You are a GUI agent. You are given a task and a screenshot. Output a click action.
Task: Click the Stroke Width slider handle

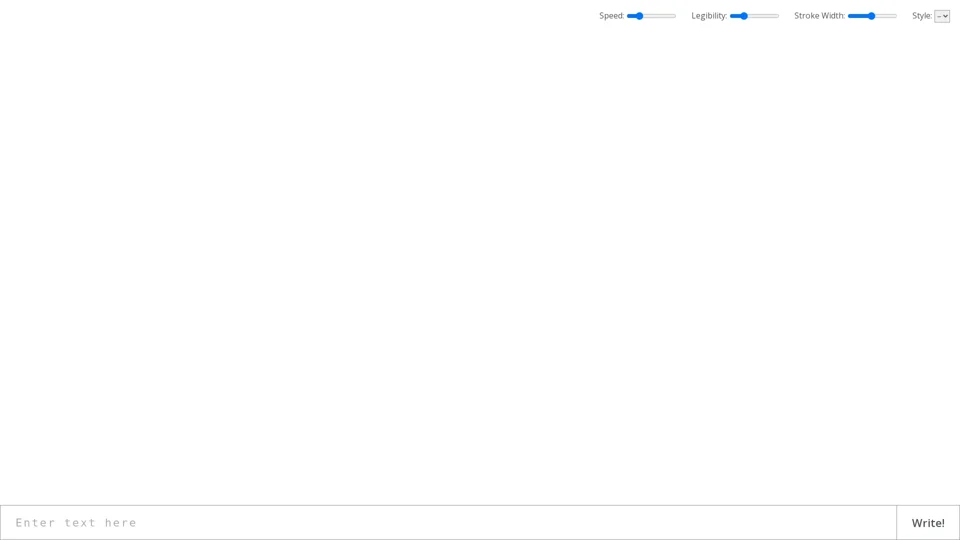[871, 16]
